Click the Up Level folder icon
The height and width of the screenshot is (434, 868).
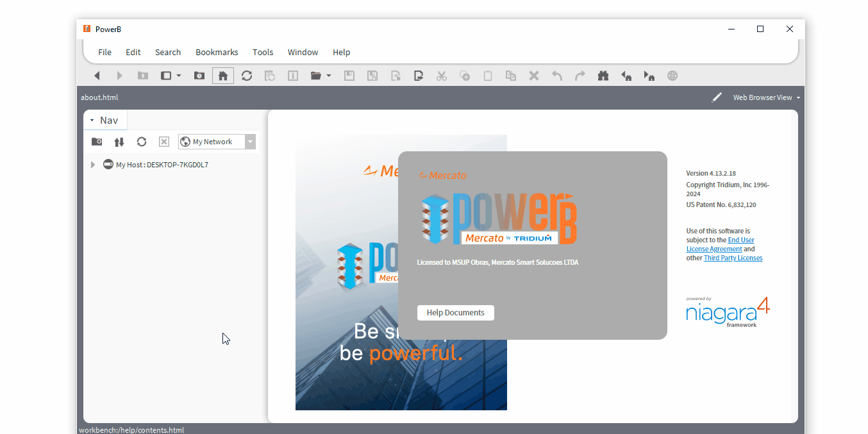(142, 76)
